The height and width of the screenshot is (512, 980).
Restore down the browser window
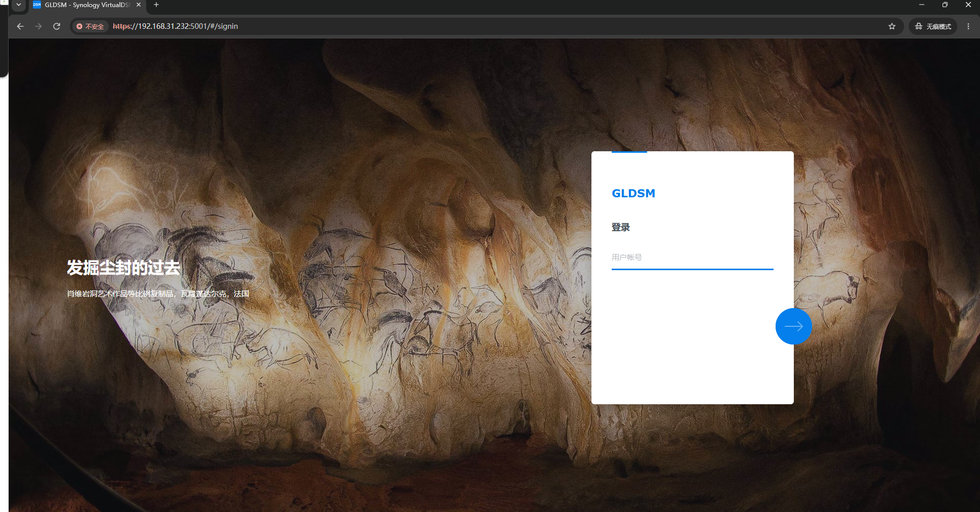[945, 5]
